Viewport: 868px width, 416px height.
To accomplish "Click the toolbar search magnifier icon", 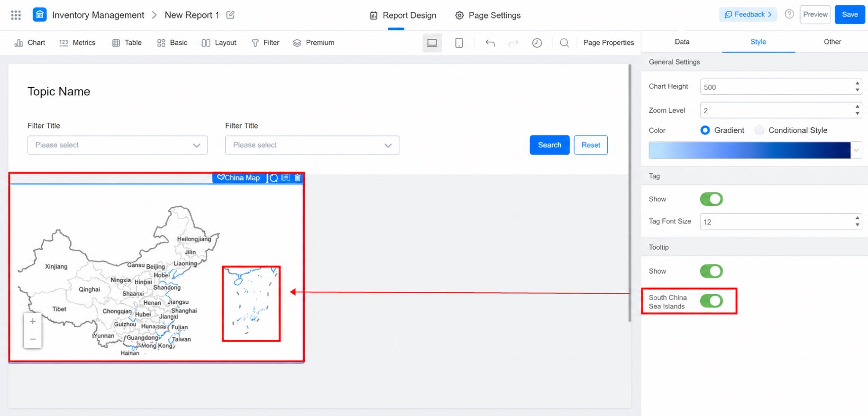I will [564, 43].
